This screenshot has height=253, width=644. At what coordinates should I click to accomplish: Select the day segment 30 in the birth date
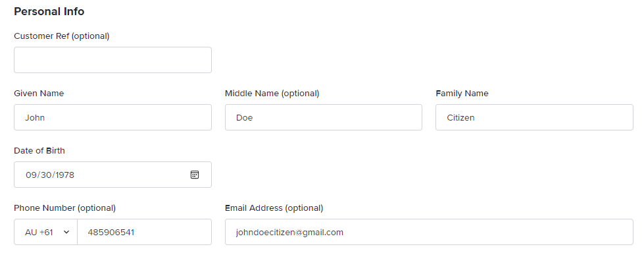pos(45,175)
